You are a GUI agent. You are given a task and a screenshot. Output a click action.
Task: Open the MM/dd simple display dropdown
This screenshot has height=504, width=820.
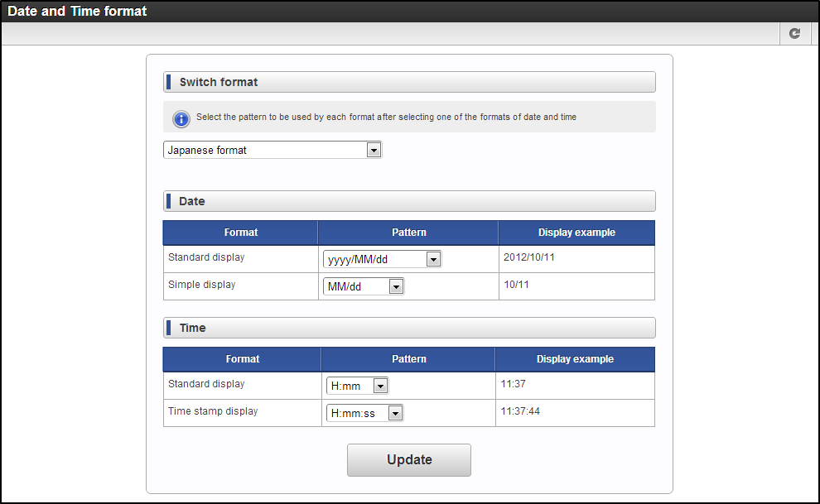click(364, 286)
